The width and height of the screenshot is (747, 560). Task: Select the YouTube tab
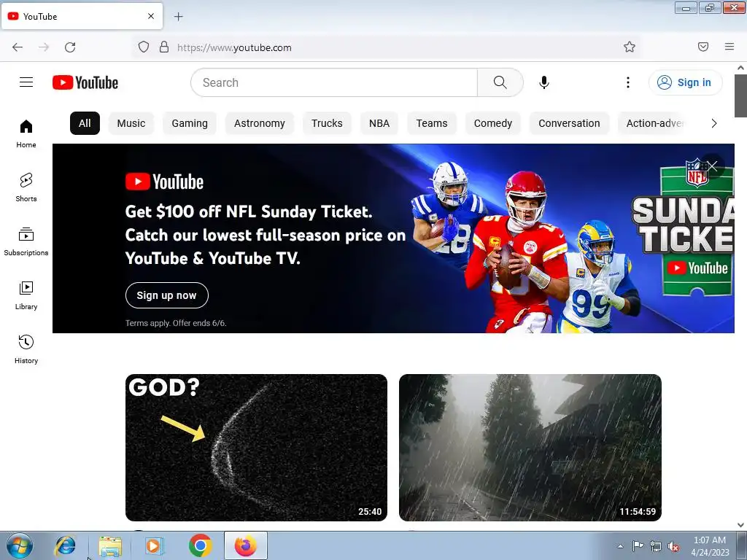click(82, 16)
